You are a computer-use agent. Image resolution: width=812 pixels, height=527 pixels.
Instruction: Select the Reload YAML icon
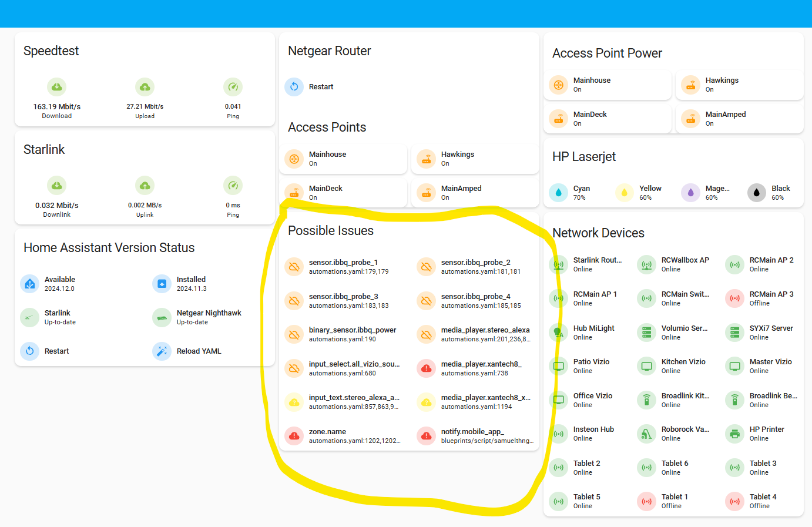click(x=161, y=351)
